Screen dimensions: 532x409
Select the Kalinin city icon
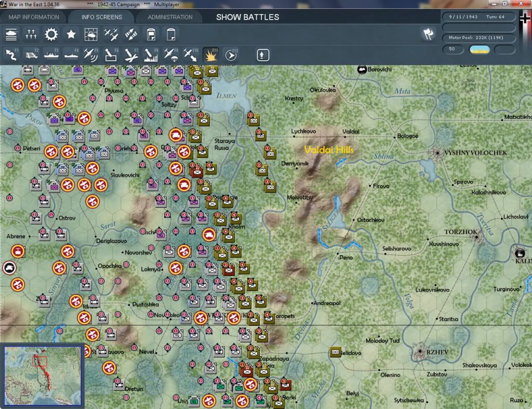tap(520, 253)
